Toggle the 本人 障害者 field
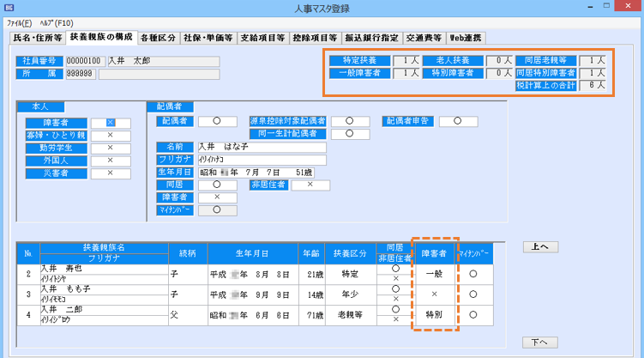The image size is (644, 358). click(111, 123)
